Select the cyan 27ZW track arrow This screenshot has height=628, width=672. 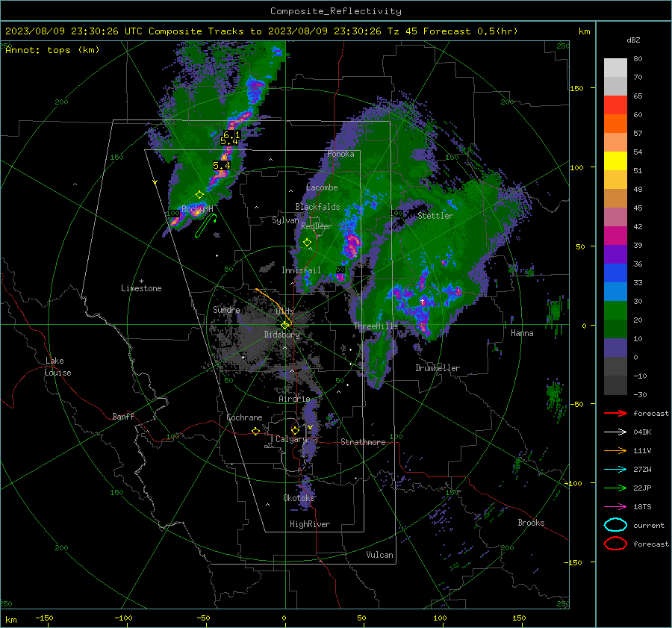tap(615, 470)
